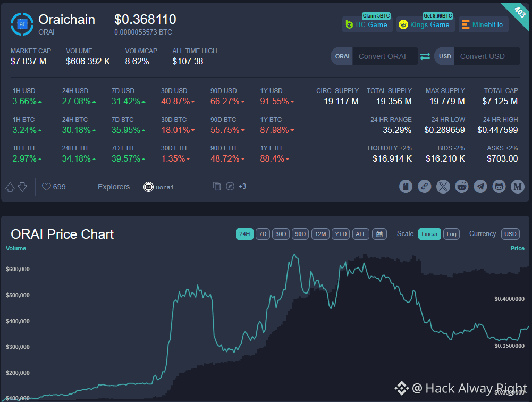Click the Convert USD input field
This screenshot has height=402, width=532.
486,56
